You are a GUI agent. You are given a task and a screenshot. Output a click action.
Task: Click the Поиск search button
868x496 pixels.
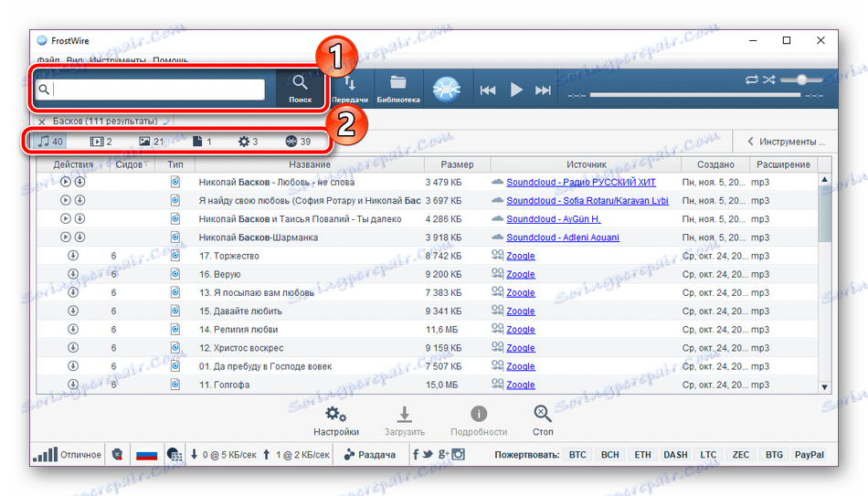(x=300, y=90)
